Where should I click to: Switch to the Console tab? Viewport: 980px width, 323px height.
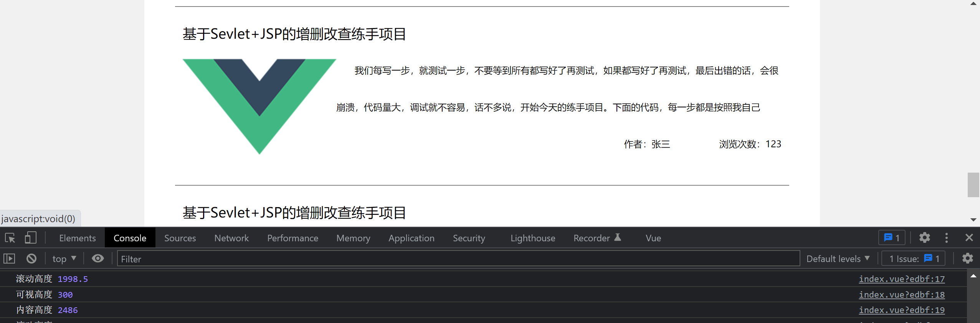(x=130, y=238)
